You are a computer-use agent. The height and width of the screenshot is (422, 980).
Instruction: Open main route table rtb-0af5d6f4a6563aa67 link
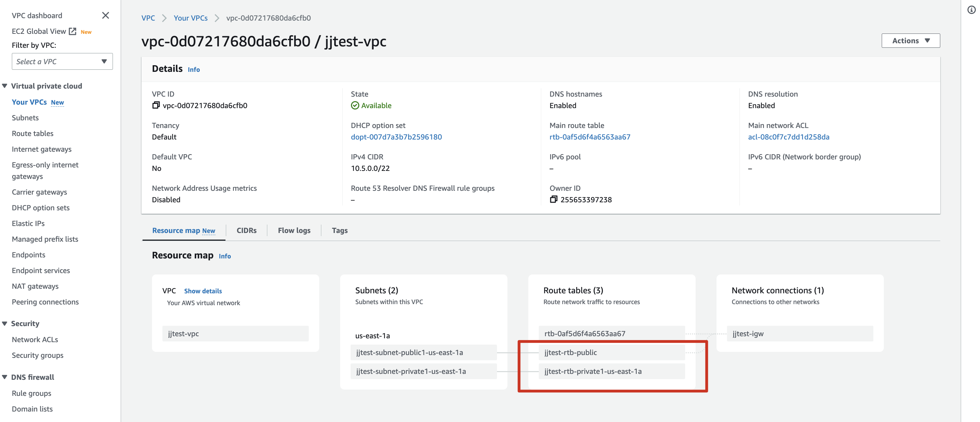(x=590, y=137)
